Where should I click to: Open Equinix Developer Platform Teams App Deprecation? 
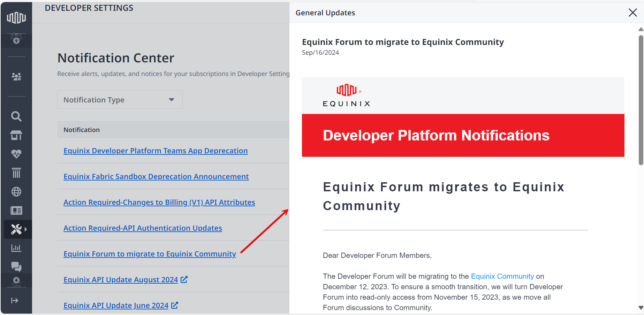click(156, 151)
